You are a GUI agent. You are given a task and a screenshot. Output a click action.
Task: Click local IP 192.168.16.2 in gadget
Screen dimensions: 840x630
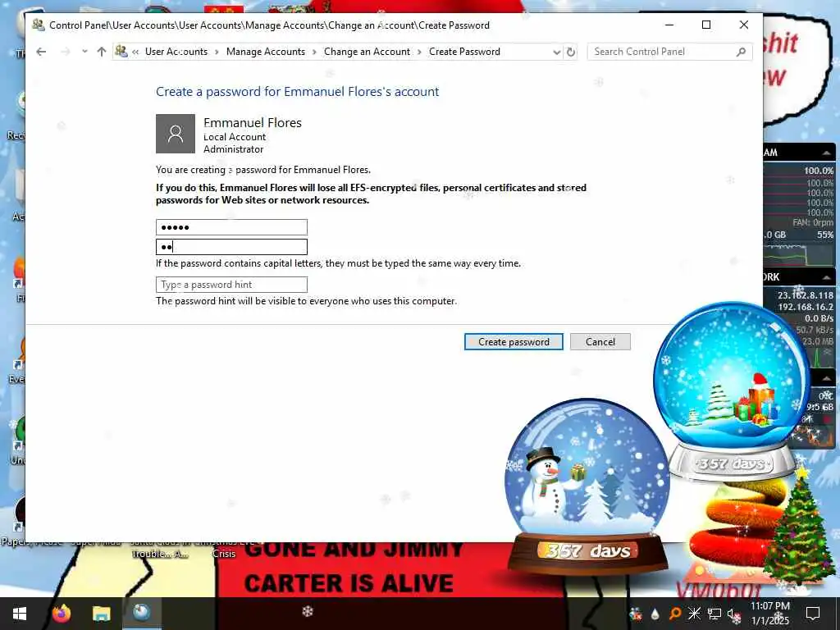point(806,307)
